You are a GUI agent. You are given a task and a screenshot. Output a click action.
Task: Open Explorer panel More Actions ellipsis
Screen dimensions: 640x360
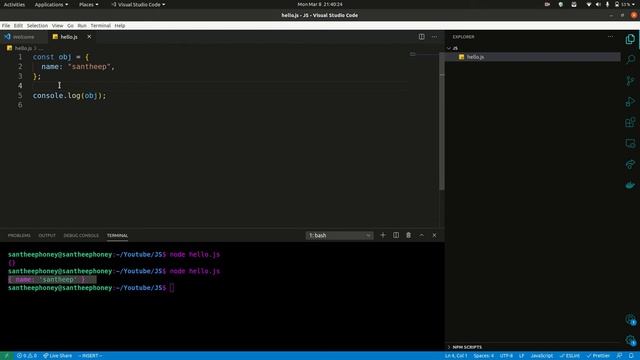point(610,37)
